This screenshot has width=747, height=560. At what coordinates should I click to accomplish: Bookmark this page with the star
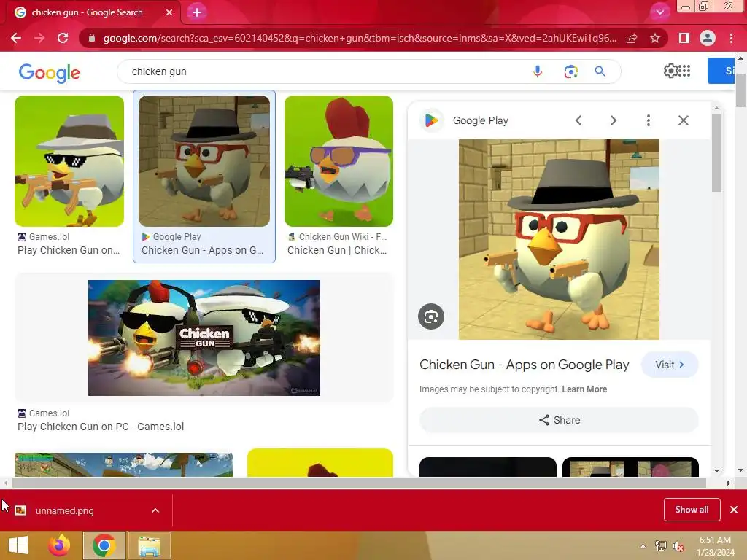click(655, 38)
